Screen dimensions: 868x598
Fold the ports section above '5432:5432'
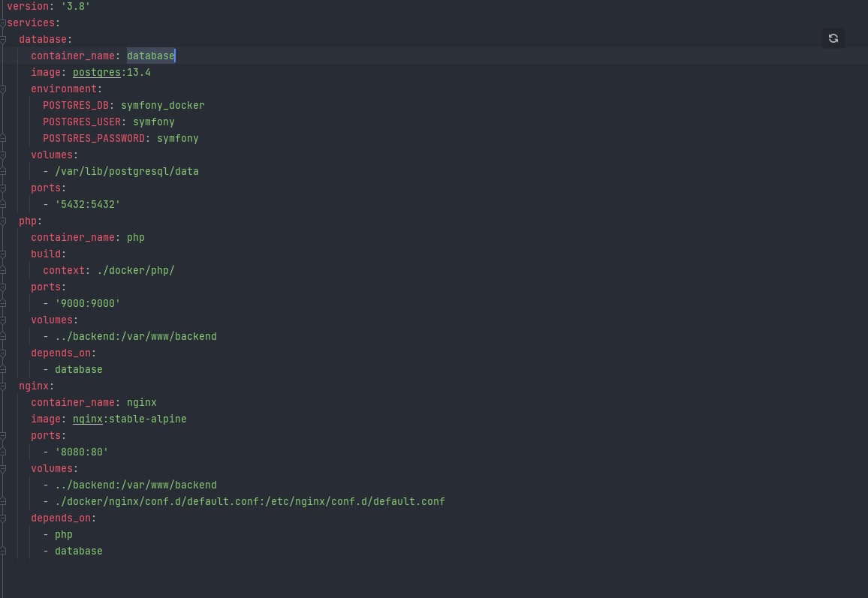tap(3, 188)
